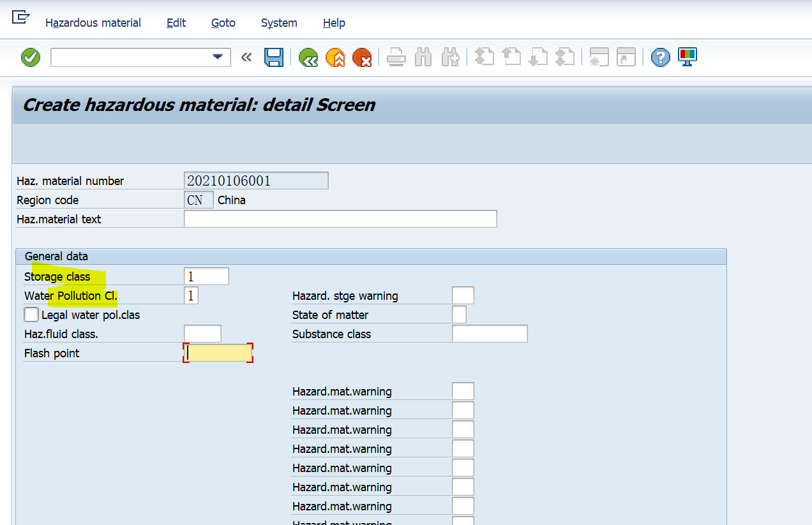
Task: Click the blue Help question mark icon
Action: (661, 57)
